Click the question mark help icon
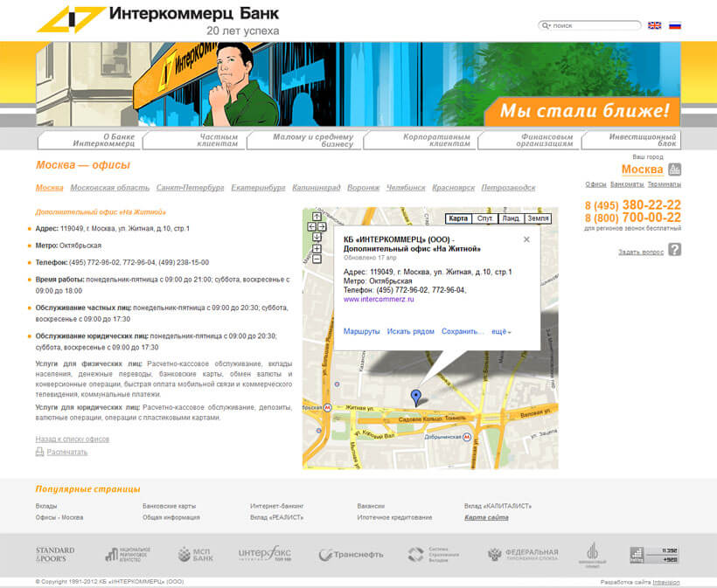The image size is (717, 588). click(x=674, y=250)
